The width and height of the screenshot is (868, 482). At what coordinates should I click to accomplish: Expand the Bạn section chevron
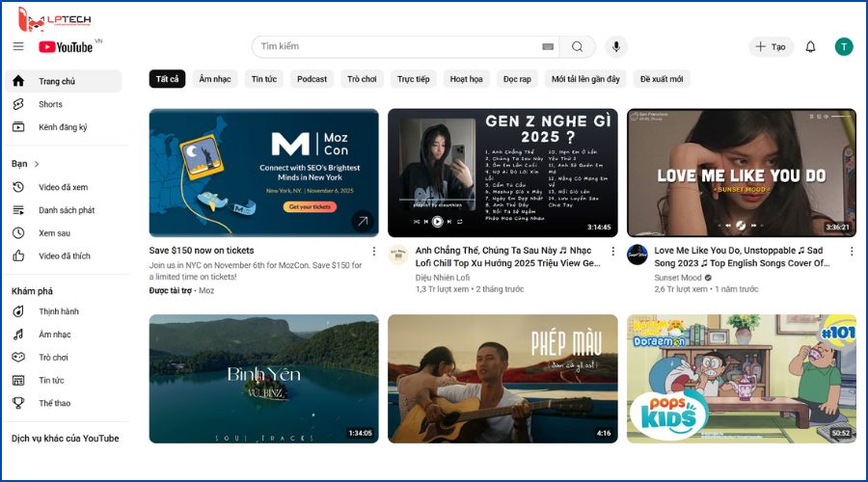(x=37, y=164)
